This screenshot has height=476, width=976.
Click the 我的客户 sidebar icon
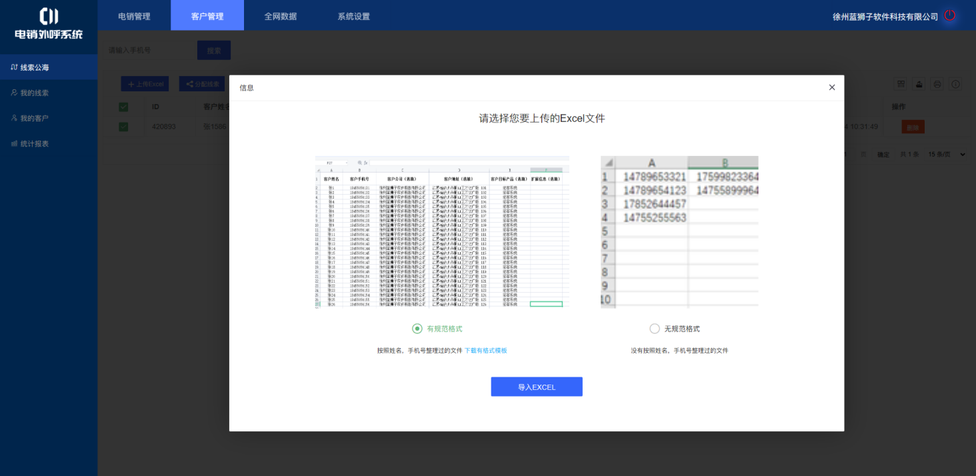[14, 118]
